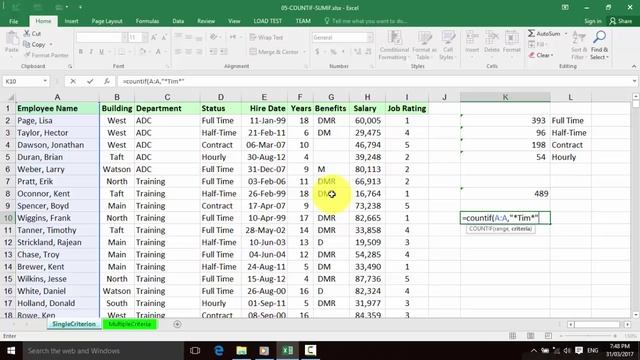Viewport: 640px width, 360px height.
Task: Confirm formula with checkmark button
Action: pyautogui.click(x=90, y=81)
